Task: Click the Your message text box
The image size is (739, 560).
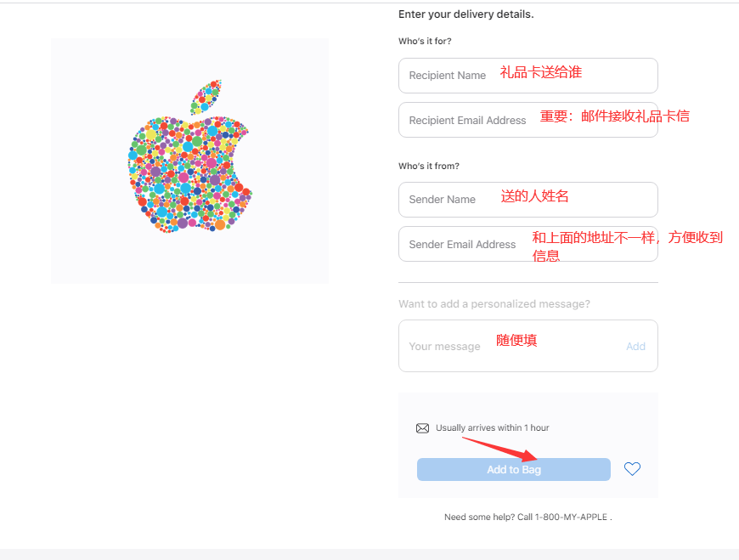Action: pos(510,346)
